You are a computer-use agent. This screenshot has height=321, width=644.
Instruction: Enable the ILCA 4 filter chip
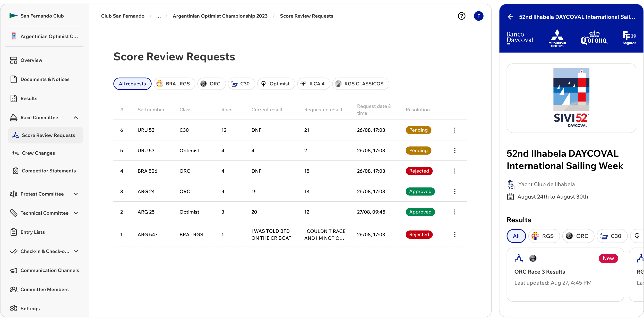pyautogui.click(x=313, y=84)
